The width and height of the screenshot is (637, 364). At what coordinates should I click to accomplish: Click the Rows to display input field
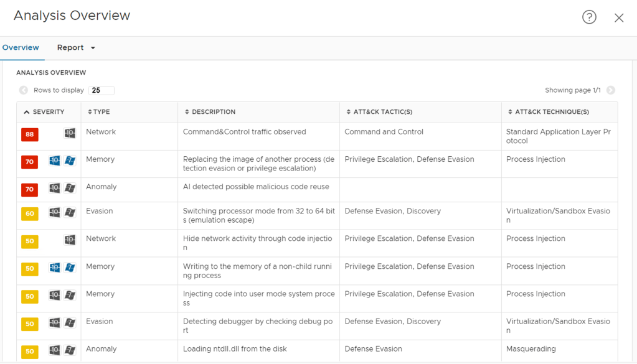101,90
